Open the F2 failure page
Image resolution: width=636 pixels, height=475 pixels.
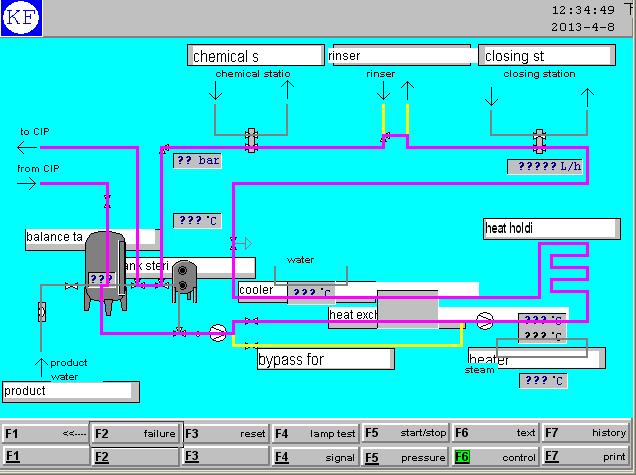coord(135,433)
